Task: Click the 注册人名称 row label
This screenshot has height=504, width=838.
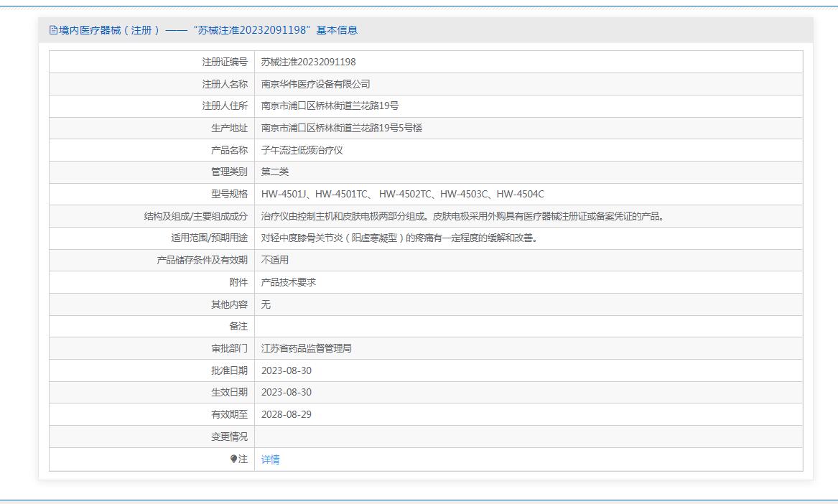Action: pyautogui.click(x=225, y=85)
